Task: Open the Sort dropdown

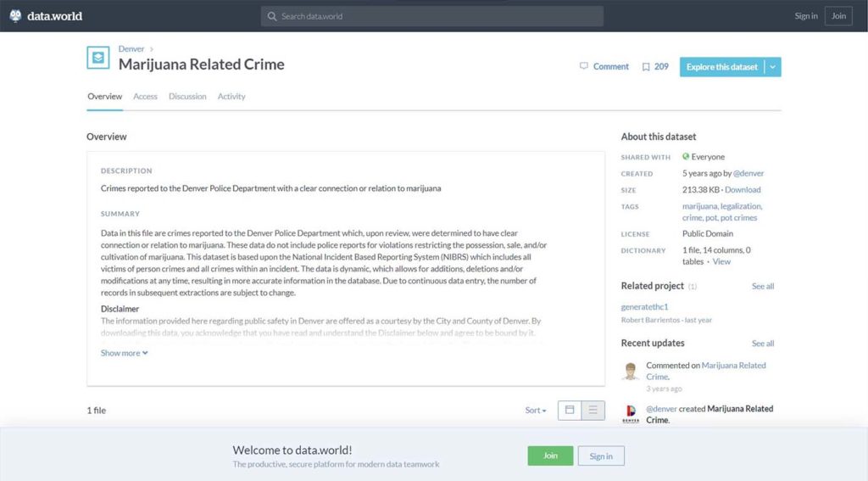Action: pos(536,410)
